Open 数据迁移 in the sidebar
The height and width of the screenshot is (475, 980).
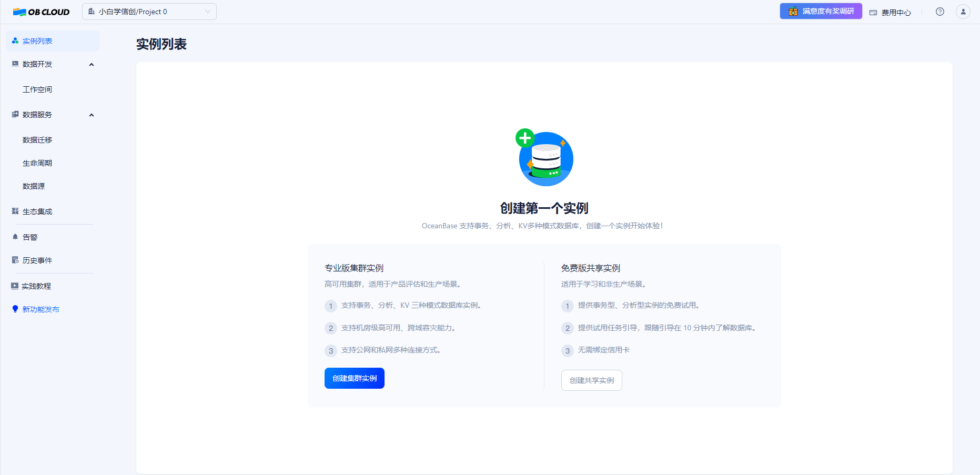click(37, 140)
